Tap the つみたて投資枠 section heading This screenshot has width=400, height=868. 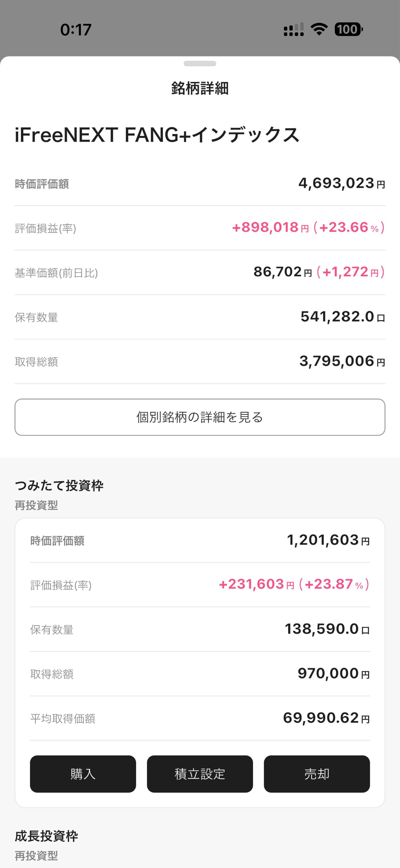tap(59, 486)
